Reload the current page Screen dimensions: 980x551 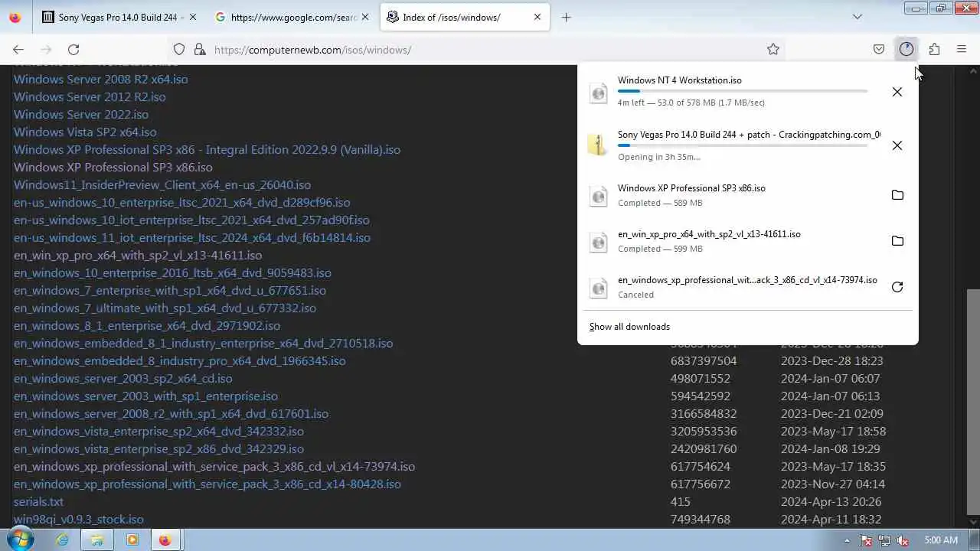pos(73,49)
